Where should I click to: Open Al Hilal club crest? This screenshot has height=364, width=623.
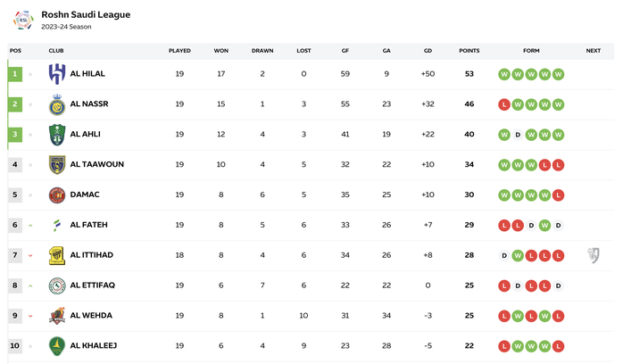[57, 74]
